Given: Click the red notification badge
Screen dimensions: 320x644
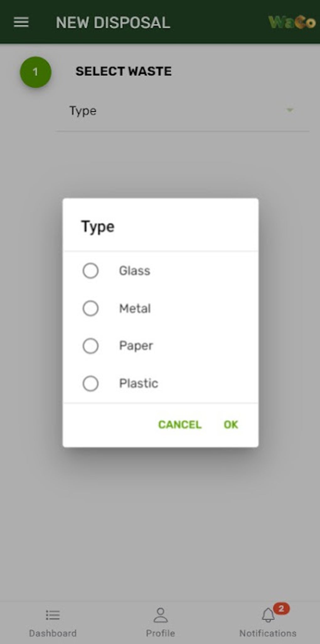Looking at the screenshot, I should pos(281,608).
